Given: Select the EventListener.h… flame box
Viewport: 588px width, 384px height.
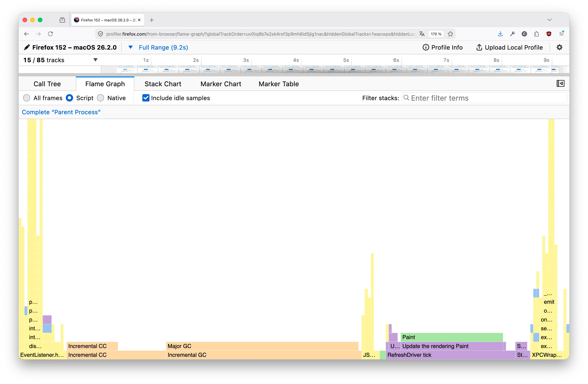Looking at the screenshot, I should point(42,355).
